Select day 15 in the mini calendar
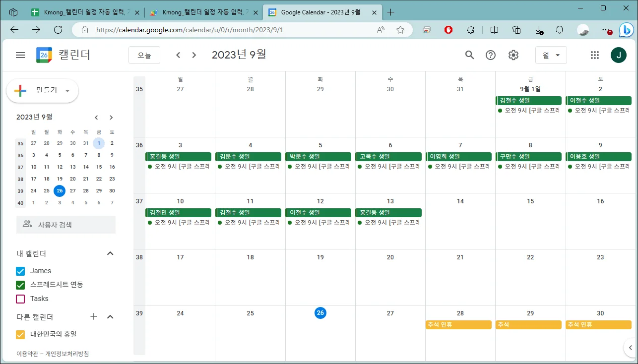This screenshot has height=364, width=638. click(99, 167)
